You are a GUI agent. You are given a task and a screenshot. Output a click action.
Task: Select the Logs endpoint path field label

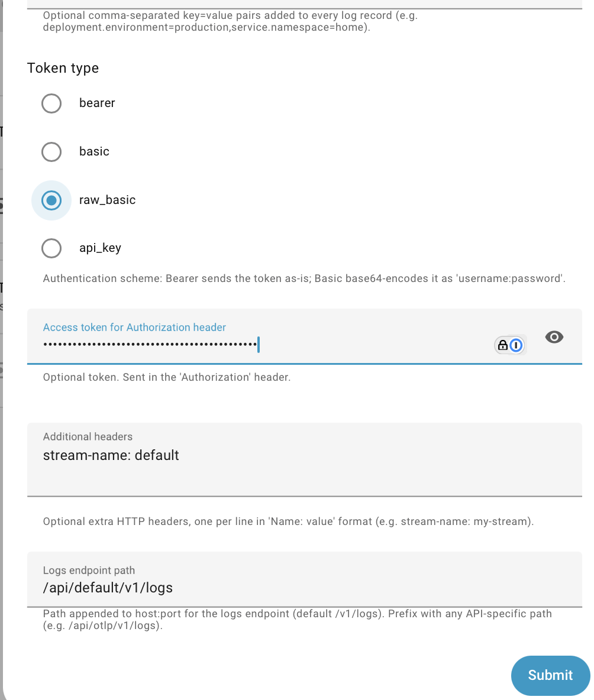click(x=89, y=570)
